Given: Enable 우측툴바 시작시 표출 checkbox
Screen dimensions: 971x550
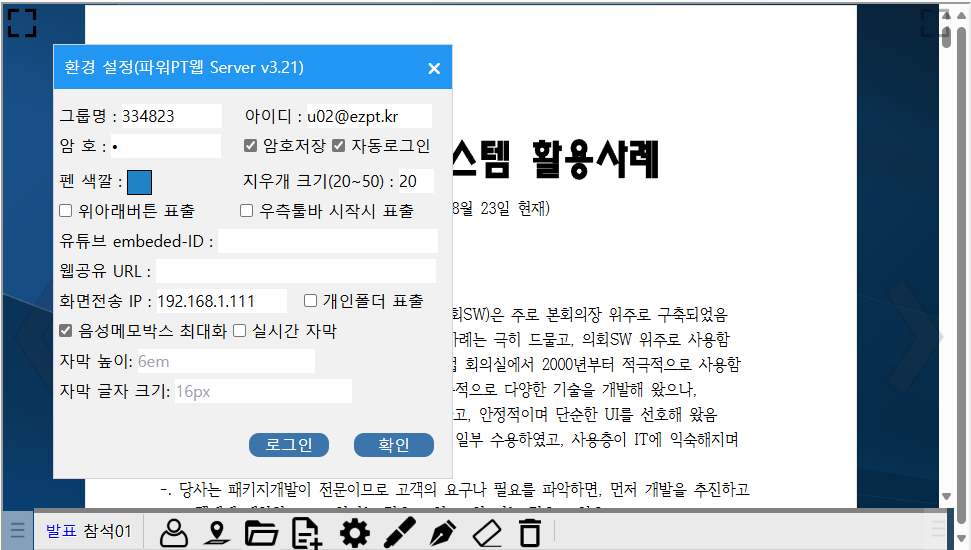Looking at the screenshot, I should tap(246, 211).
